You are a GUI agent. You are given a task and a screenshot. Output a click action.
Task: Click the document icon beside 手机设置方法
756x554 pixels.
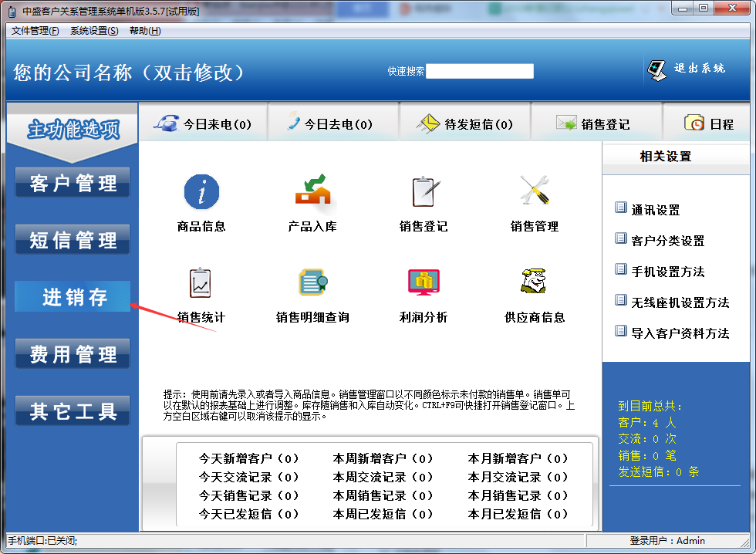pos(620,269)
